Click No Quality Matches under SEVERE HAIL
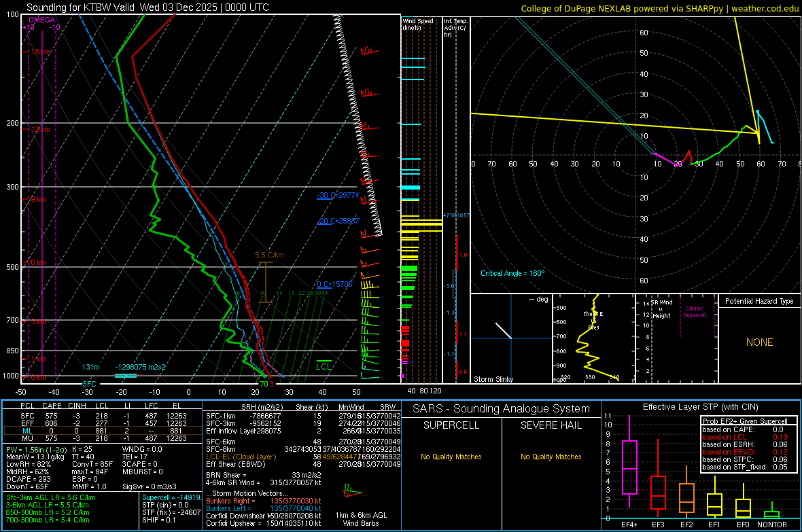Image resolution: width=802 pixels, height=532 pixels. pos(551,457)
